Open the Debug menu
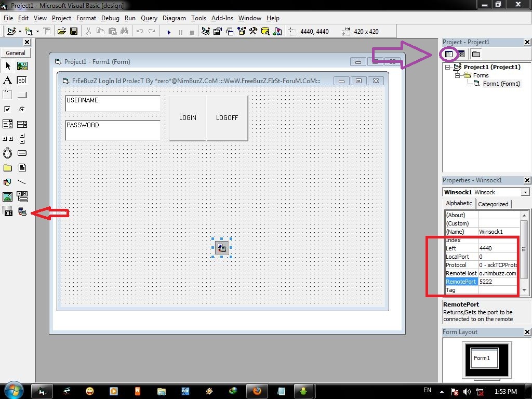The height and width of the screenshot is (399, 532). tap(110, 18)
